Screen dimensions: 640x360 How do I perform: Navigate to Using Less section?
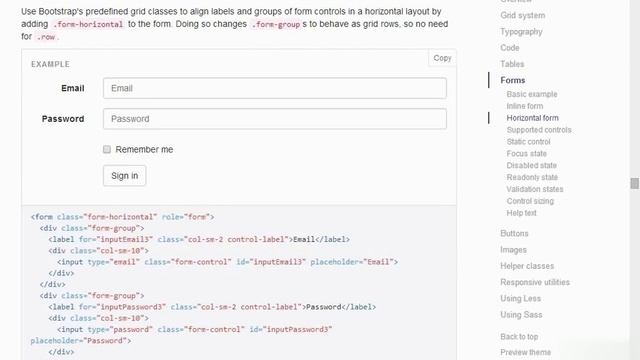click(520, 299)
